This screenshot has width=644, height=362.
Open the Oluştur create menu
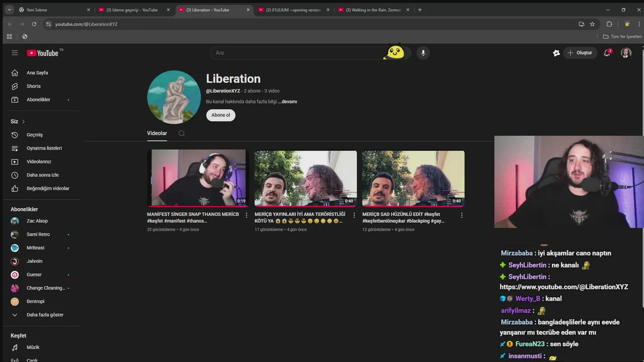click(x=580, y=53)
